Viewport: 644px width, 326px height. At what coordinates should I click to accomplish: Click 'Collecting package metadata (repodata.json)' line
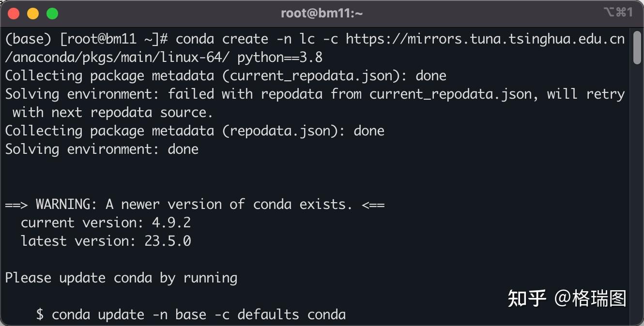click(x=195, y=131)
